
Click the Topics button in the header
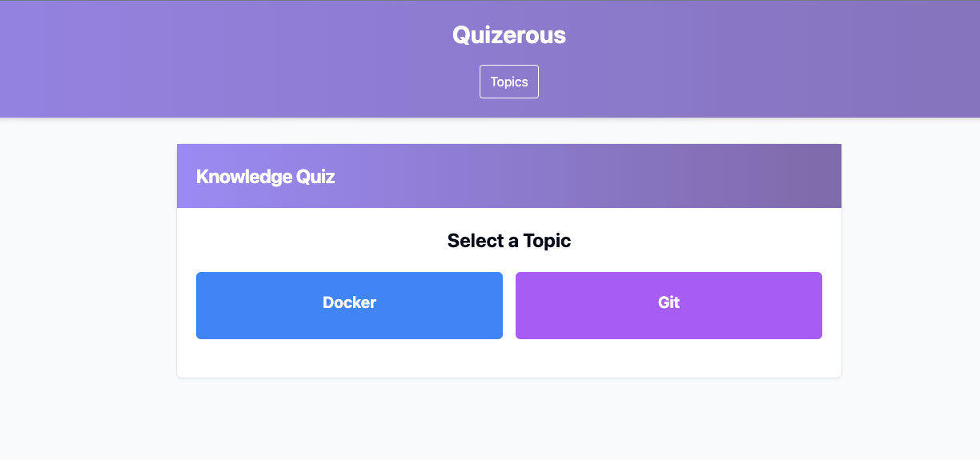click(x=509, y=82)
